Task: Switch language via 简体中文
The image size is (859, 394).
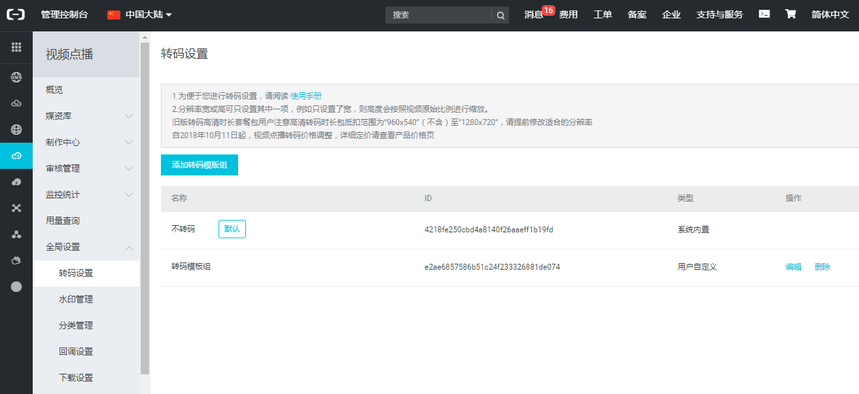Action: click(830, 15)
